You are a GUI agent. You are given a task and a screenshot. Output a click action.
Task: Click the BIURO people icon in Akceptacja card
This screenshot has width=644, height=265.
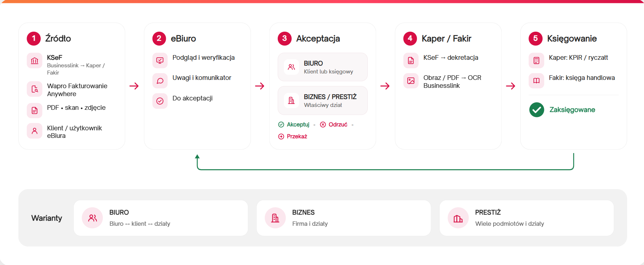coord(291,67)
